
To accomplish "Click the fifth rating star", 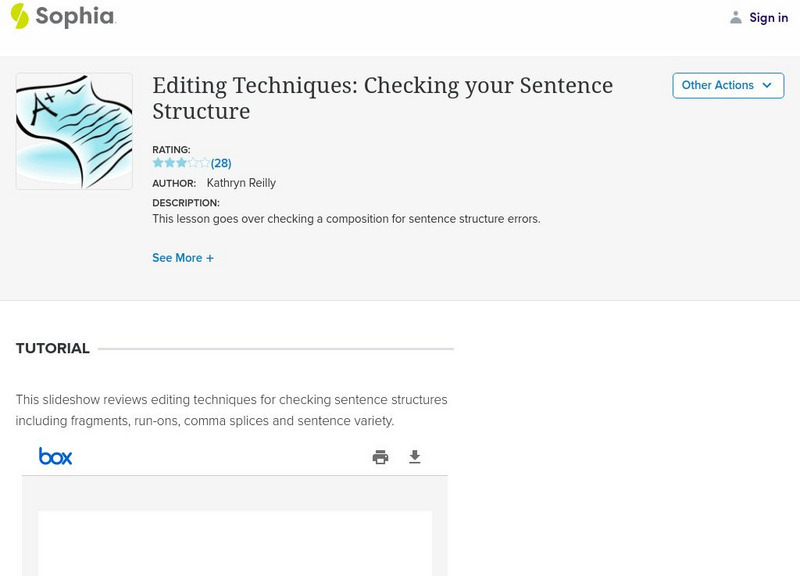I will click(205, 163).
